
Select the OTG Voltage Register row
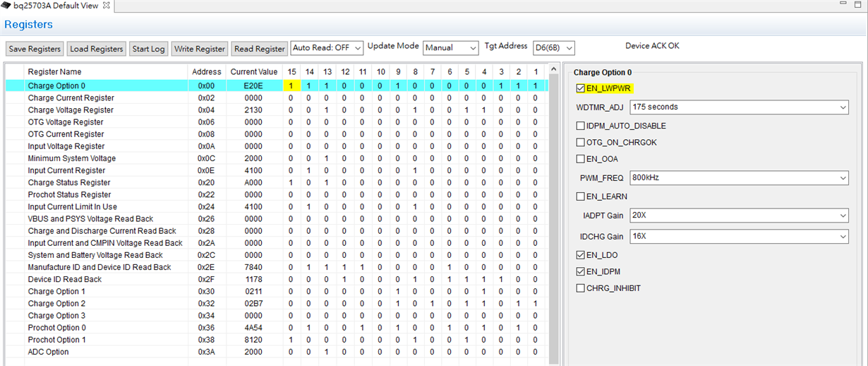[276, 122]
